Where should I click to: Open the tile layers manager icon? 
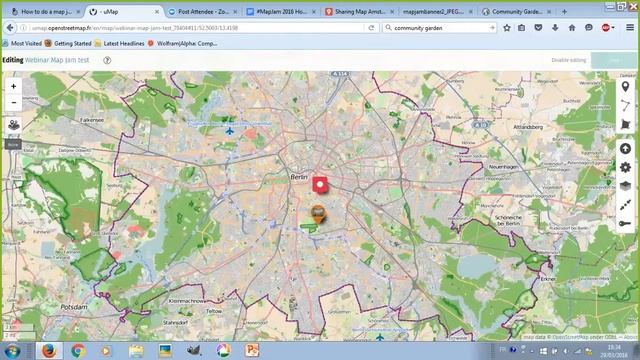(625, 186)
